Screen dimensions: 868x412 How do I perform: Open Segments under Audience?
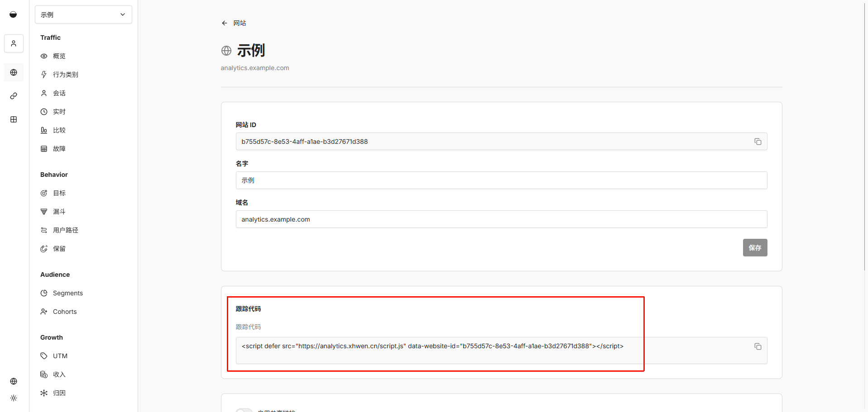[67, 293]
